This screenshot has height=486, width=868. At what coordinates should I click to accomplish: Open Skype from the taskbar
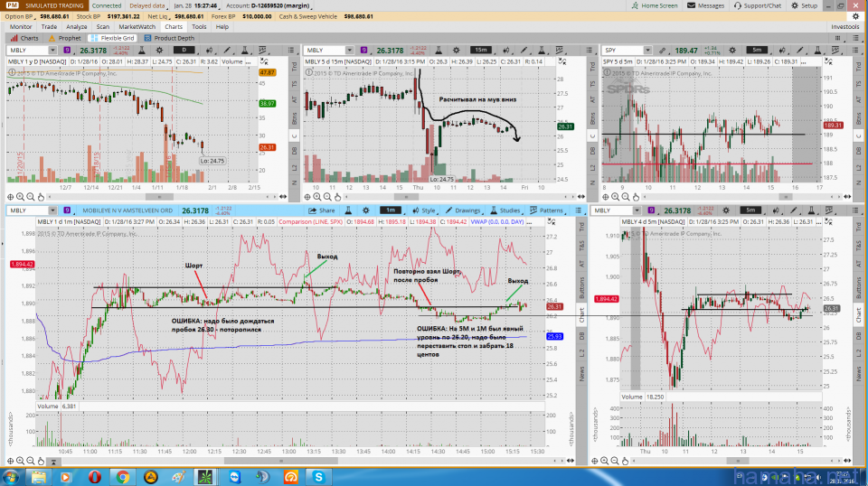318,477
